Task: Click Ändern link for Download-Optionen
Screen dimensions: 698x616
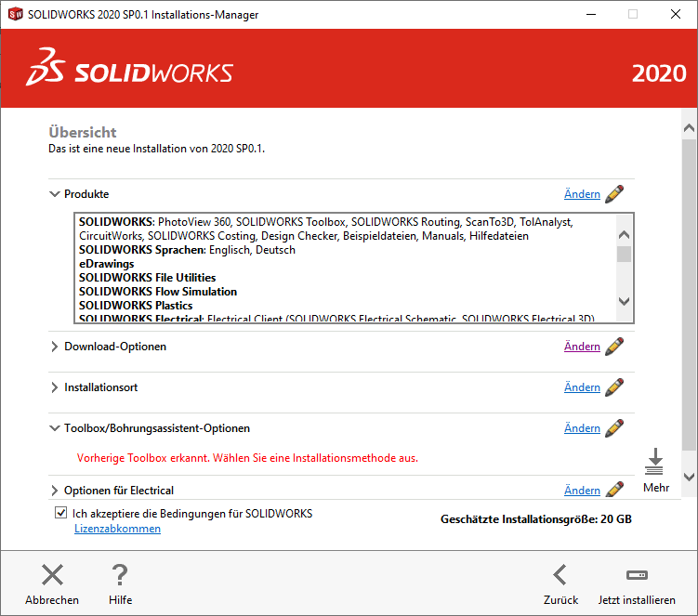Action: (582, 347)
